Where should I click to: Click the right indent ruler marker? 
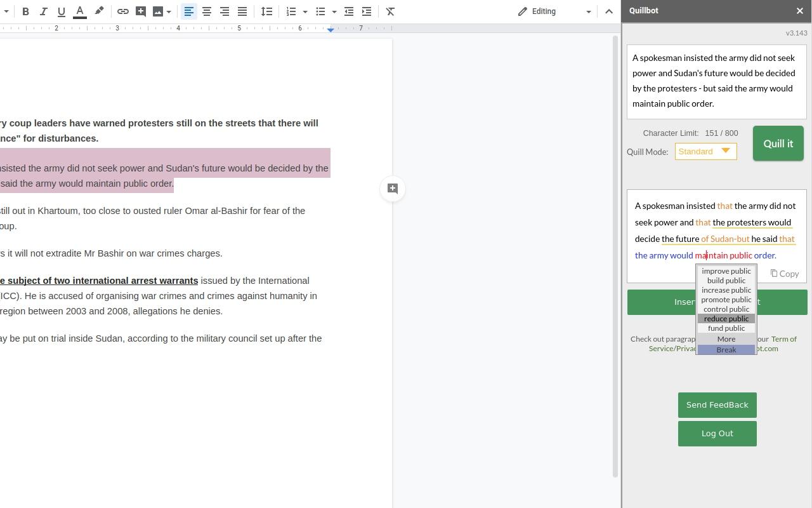point(331,29)
